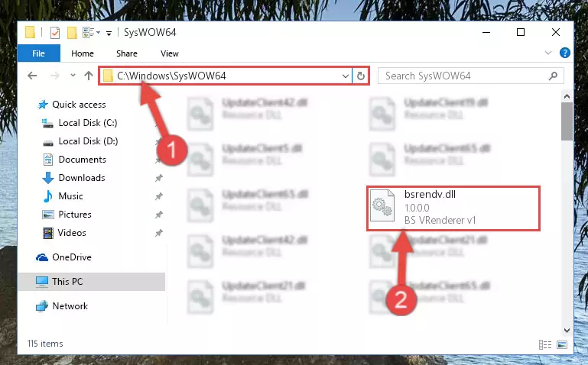The image size is (588, 365).
Task: Switch to the View ribbon tab
Action: [x=170, y=53]
